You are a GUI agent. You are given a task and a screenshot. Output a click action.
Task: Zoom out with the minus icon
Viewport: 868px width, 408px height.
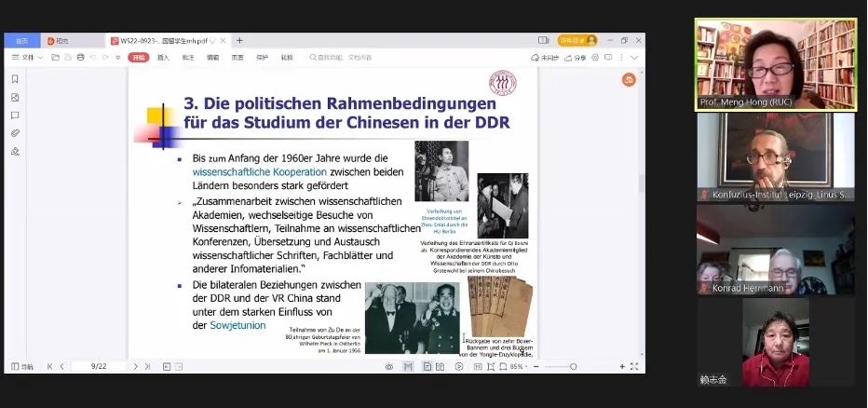[x=536, y=366]
